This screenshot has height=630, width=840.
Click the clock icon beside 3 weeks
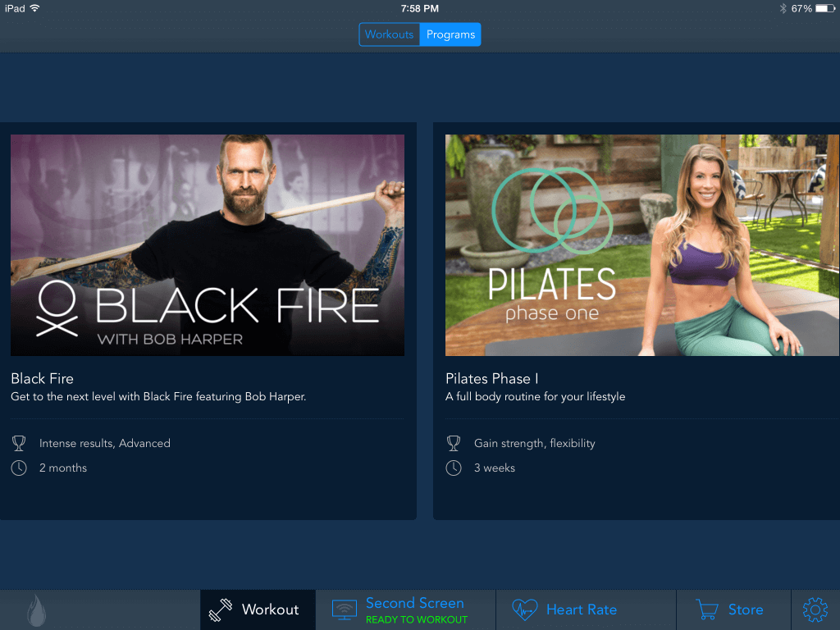(454, 468)
